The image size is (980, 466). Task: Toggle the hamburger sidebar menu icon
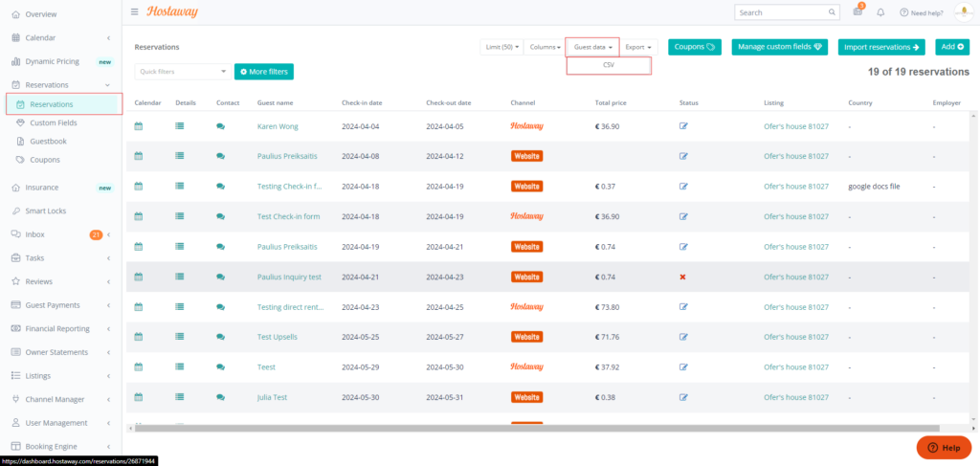(134, 12)
